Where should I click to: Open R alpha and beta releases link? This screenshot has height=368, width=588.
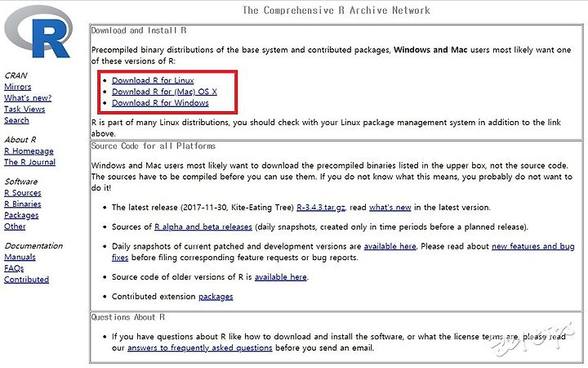pos(203,227)
